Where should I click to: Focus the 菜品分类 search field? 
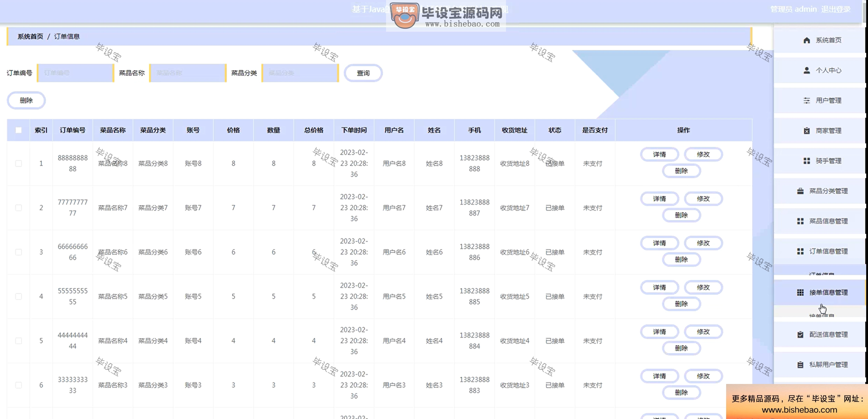coord(300,73)
